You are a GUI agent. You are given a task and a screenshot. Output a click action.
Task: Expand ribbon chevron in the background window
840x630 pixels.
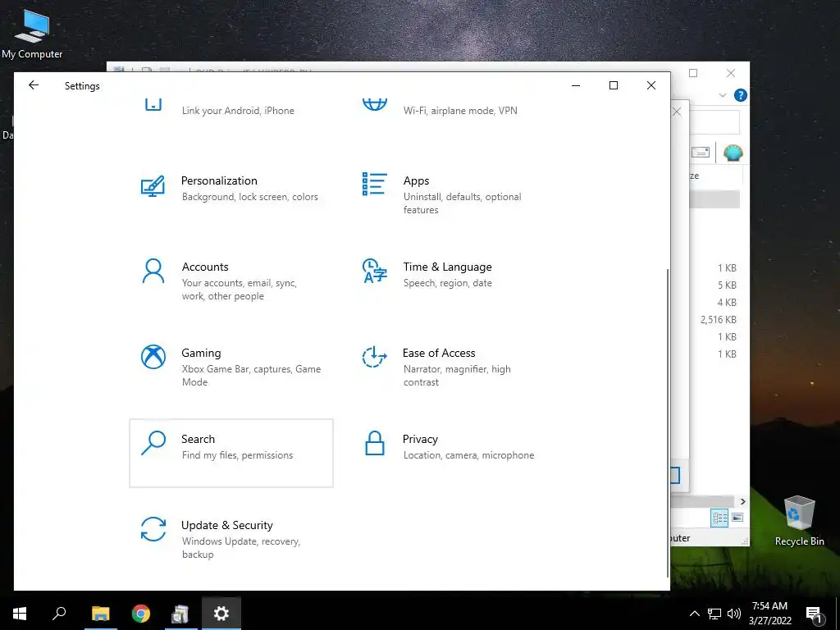[722, 95]
